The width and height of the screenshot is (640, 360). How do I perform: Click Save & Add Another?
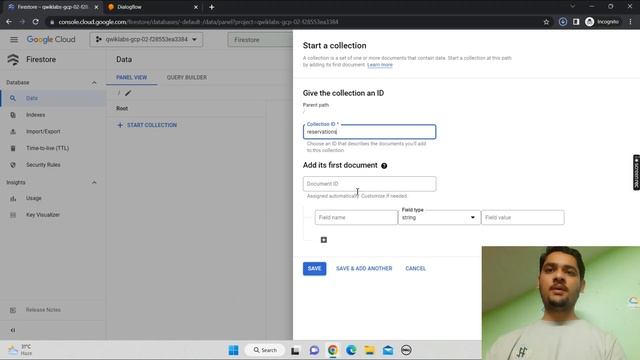point(364,269)
